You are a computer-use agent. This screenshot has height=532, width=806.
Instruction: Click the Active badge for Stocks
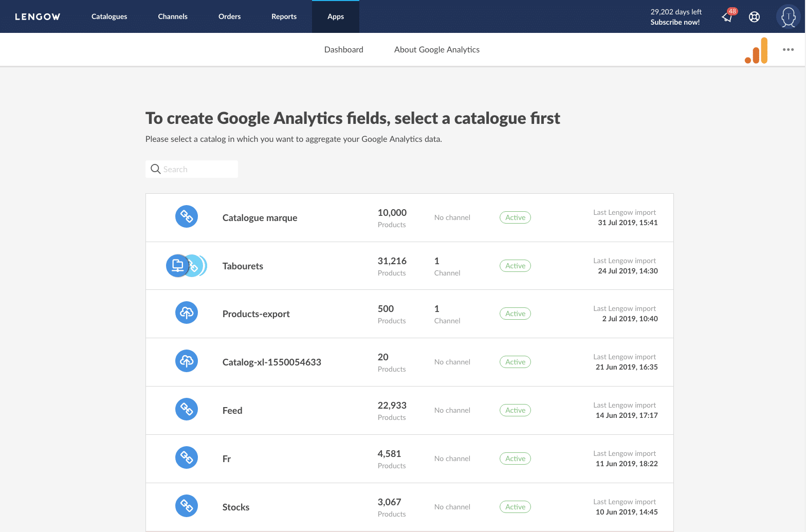point(515,507)
